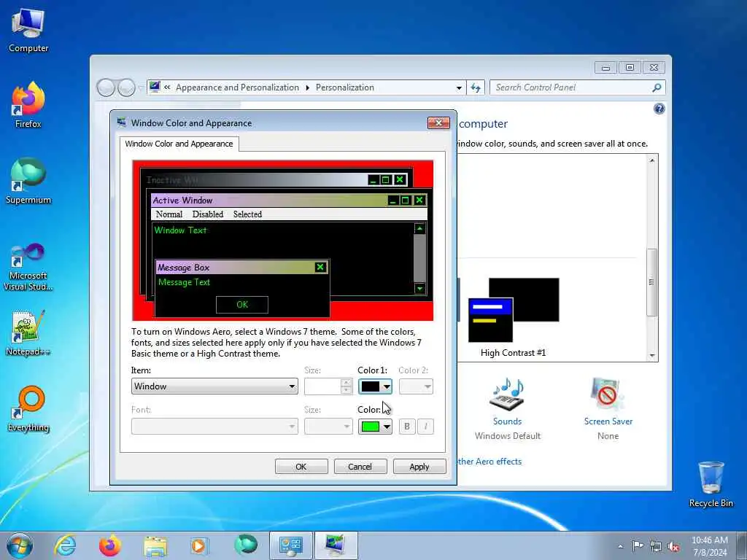The width and height of the screenshot is (747, 560).
Task: Open the Item dropdown showing Window
Action: (214, 386)
